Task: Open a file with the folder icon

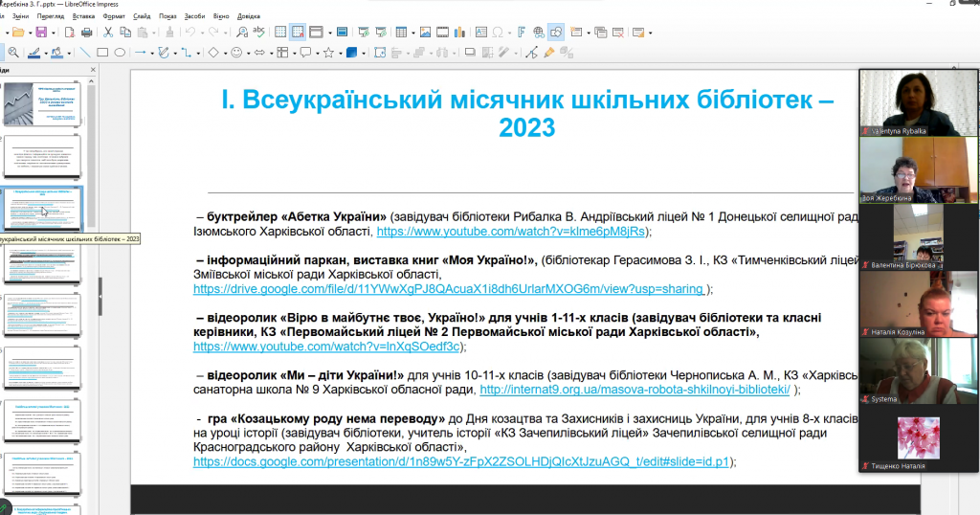Action: pos(18,33)
